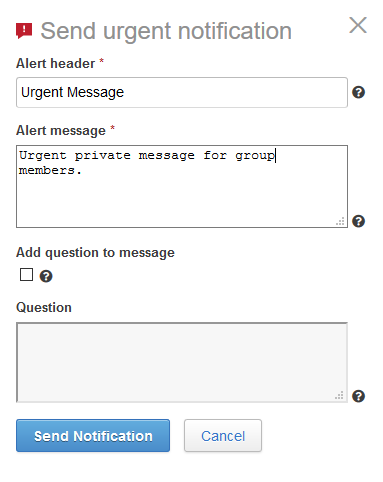Screen dimensions: 383x482
Task: Click the red urgent alert icon in title
Action: click(24, 31)
